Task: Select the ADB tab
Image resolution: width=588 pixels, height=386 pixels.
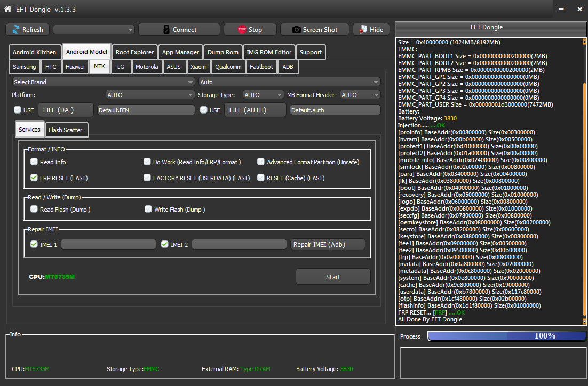Action: [x=288, y=67]
